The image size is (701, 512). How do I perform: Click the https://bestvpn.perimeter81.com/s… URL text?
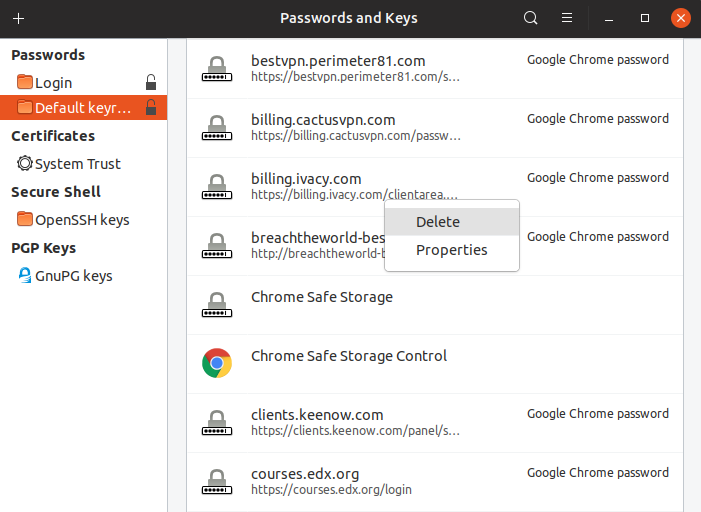pyautogui.click(x=355, y=76)
